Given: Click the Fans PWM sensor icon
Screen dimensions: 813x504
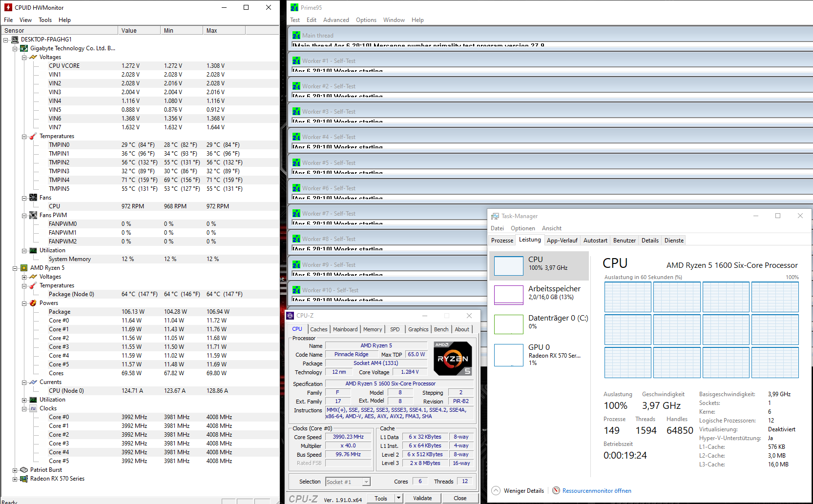Looking at the screenshot, I should [33, 215].
